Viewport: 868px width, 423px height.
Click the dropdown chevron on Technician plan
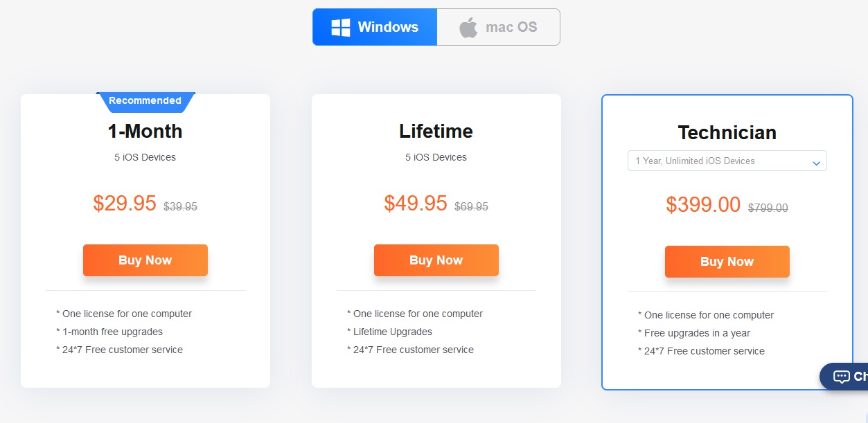click(816, 161)
